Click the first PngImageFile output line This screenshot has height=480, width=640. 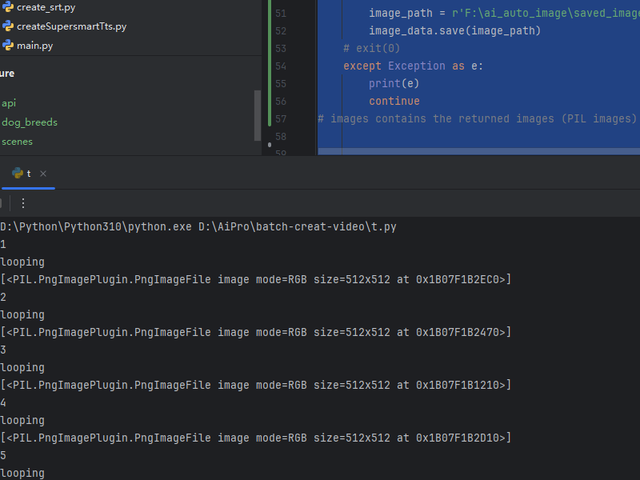click(x=255, y=279)
